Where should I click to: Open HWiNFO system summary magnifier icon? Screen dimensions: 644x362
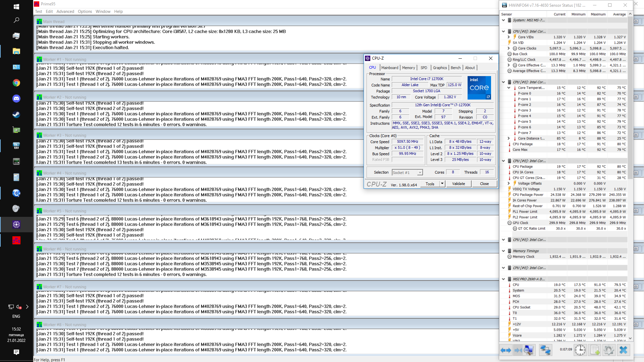[x=528, y=350]
